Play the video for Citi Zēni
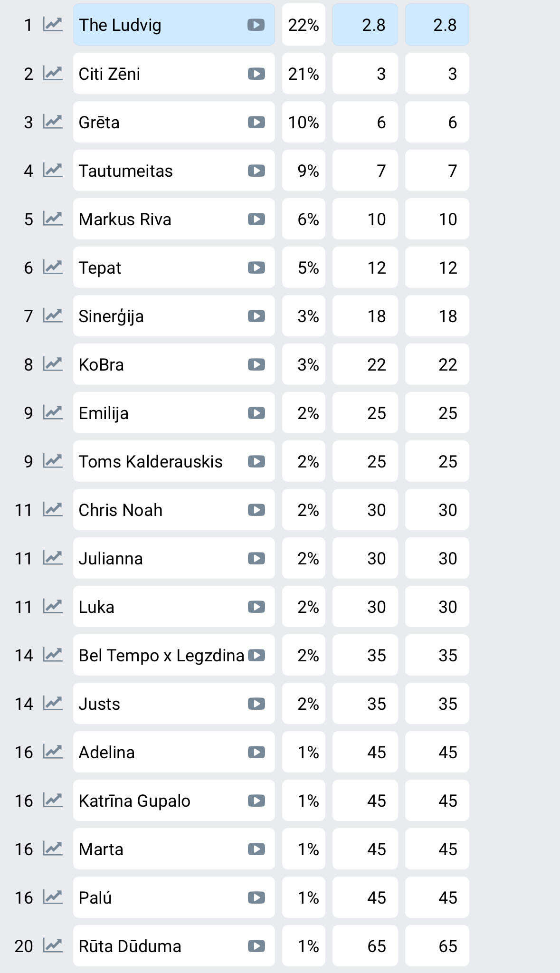Image resolution: width=560 pixels, height=973 pixels. (x=256, y=74)
